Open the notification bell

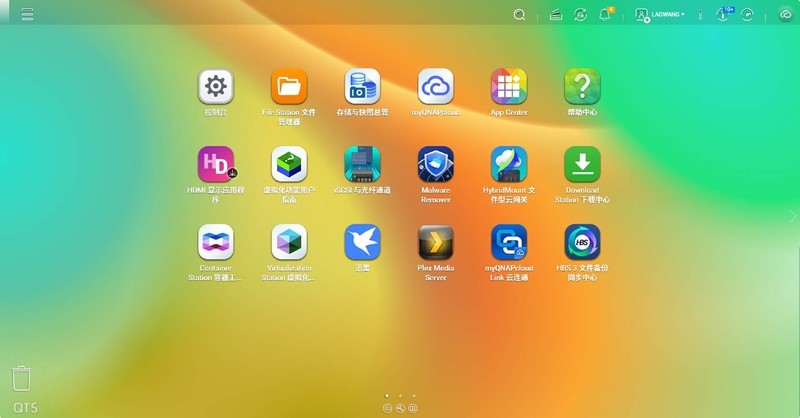tap(605, 15)
